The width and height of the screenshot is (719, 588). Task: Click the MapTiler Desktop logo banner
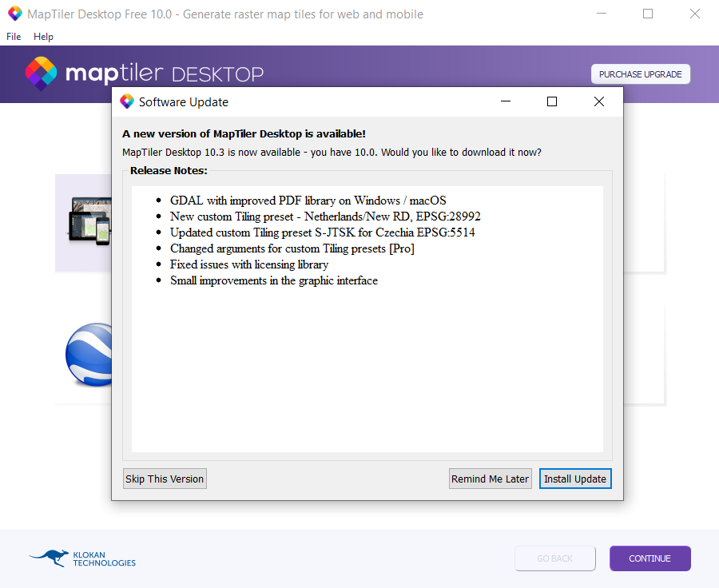pyautogui.click(x=144, y=73)
